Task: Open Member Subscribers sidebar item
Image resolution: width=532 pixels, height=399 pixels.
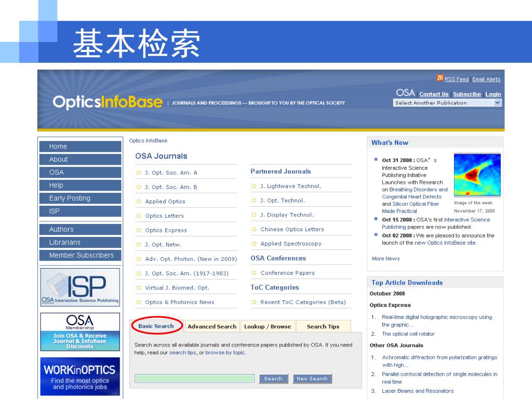Action: (x=80, y=255)
